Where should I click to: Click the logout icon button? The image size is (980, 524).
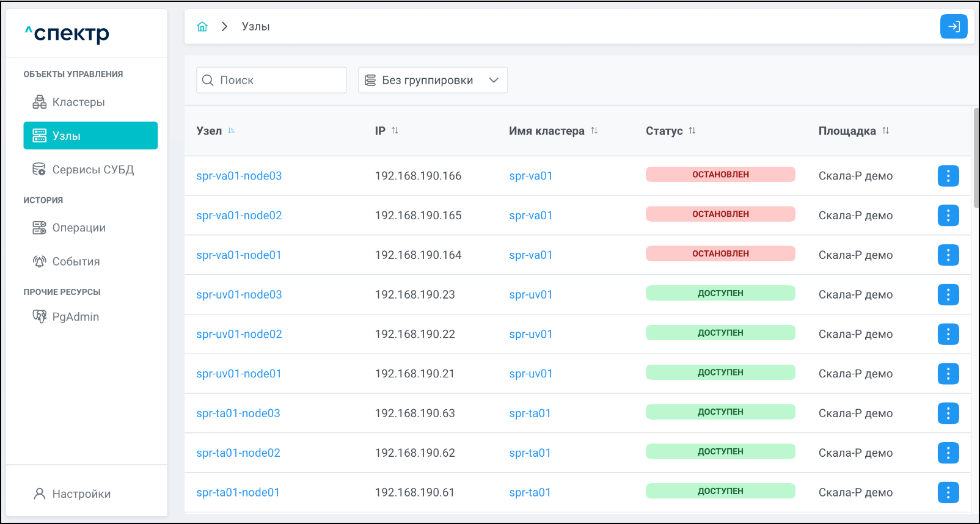pyautogui.click(x=953, y=26)
